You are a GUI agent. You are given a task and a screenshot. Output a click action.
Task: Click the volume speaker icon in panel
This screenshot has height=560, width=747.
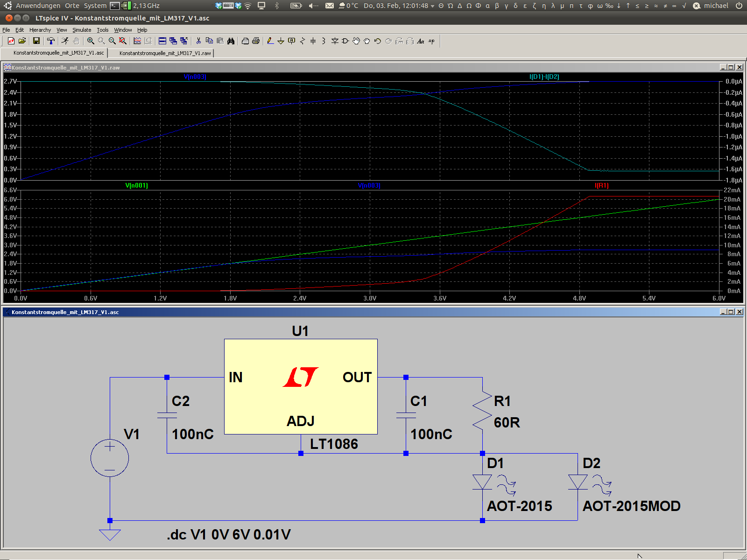[x=313, y=6]
